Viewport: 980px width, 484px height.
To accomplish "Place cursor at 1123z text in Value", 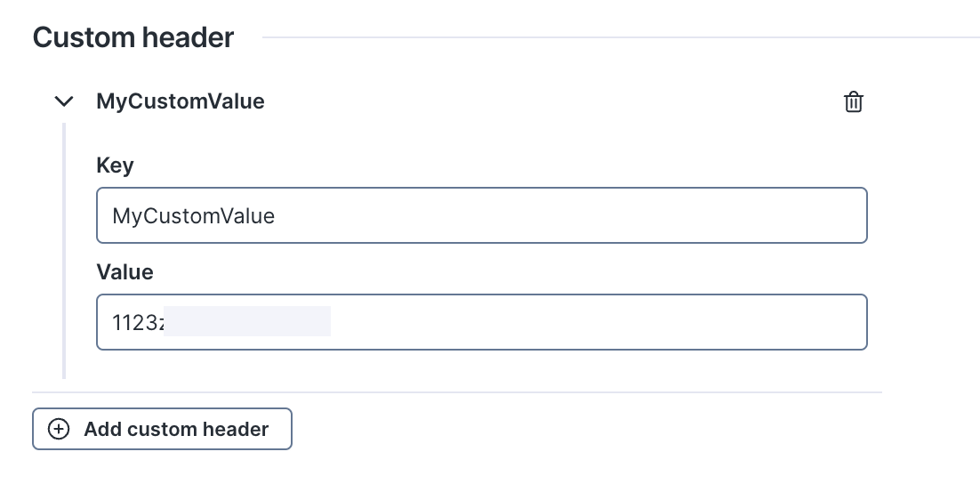I will (138, 323).
